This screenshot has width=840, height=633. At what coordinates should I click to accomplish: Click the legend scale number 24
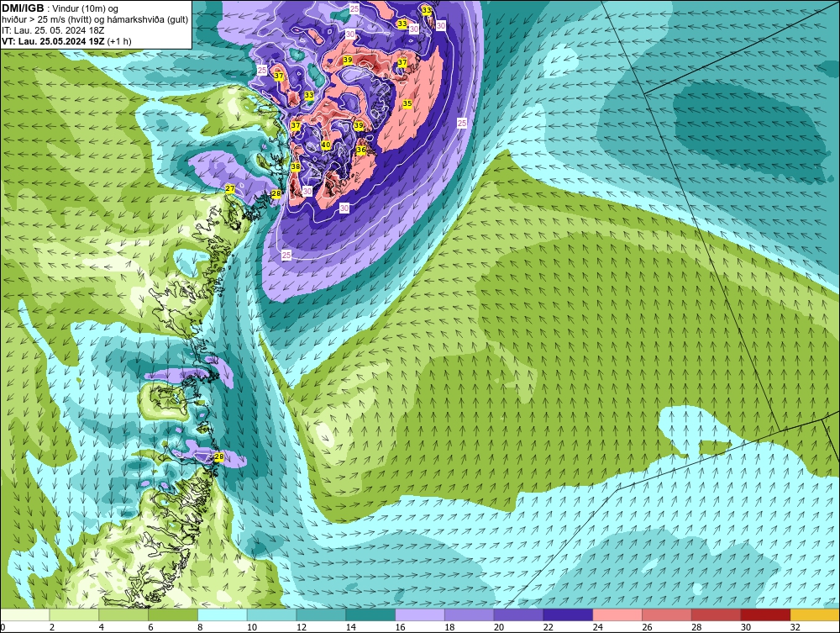pos(597,627)
